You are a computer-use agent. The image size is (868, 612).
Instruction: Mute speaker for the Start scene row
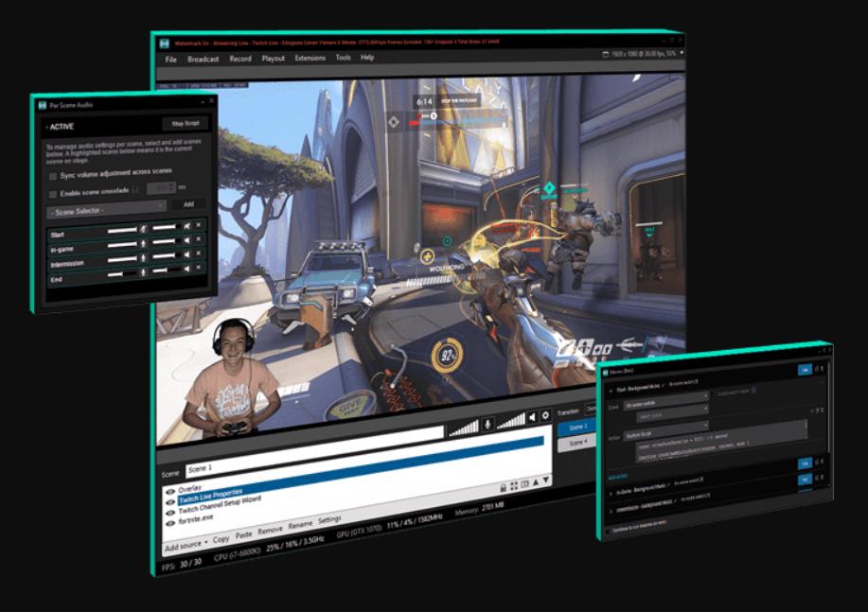pos(186,227)
